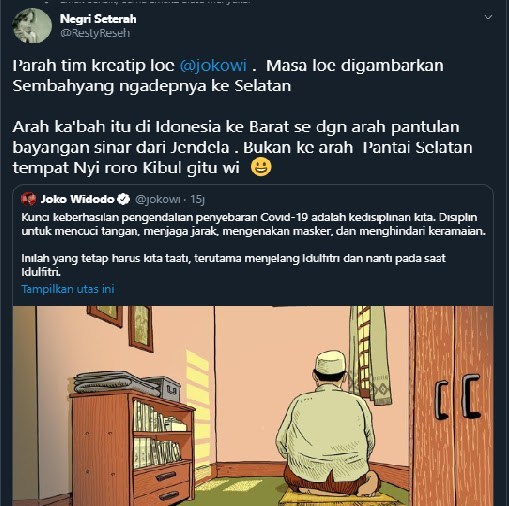
Task: Click the blank area beside 'Tampilkan utas ini'
Action: 303,289
